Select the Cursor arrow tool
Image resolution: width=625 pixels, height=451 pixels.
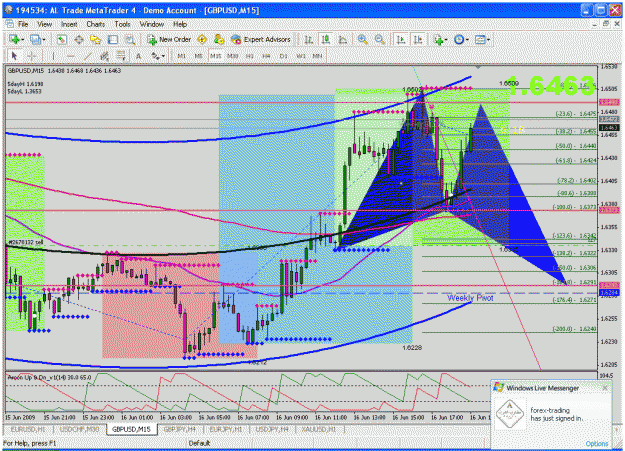point(14,56)
